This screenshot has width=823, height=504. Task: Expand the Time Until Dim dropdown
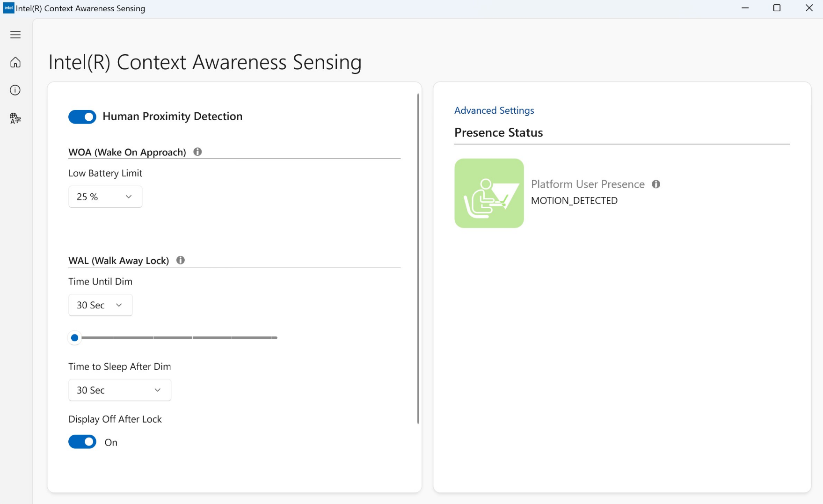click(101, 305)
